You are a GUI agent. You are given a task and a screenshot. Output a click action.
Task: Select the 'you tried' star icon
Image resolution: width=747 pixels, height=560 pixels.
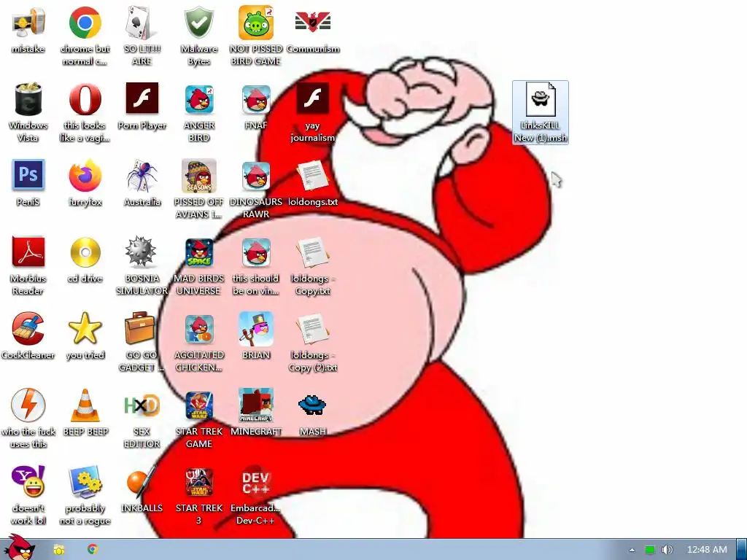(x=85, y=329)
